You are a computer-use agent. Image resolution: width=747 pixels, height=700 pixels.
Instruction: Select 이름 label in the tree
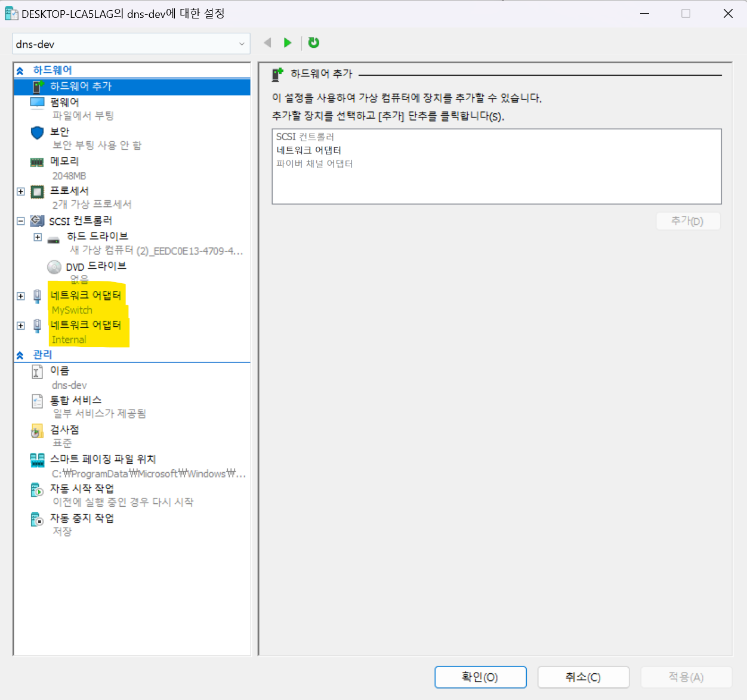(60, 371)
